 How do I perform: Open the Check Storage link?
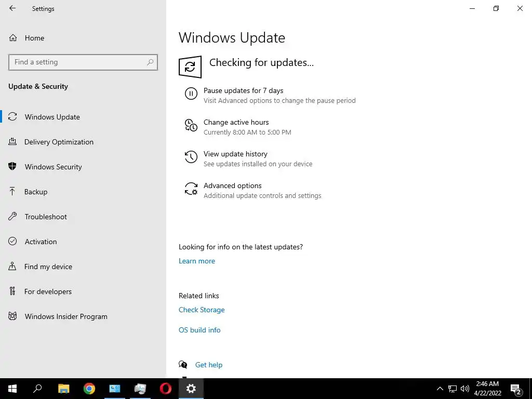click(x=202, y=310)
